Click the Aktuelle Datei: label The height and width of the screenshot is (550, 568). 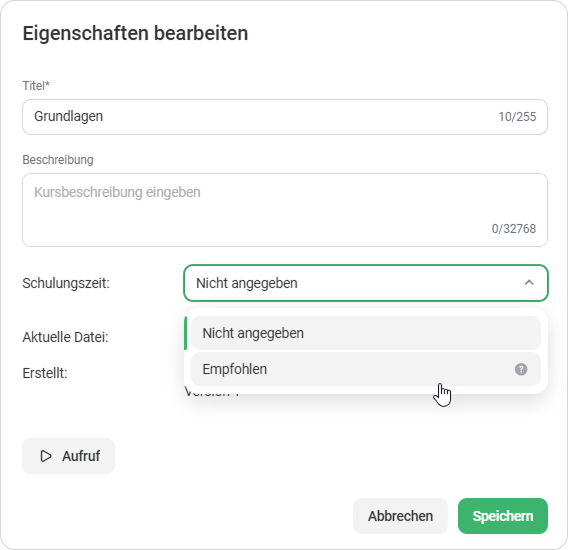(x=65, y=337)
